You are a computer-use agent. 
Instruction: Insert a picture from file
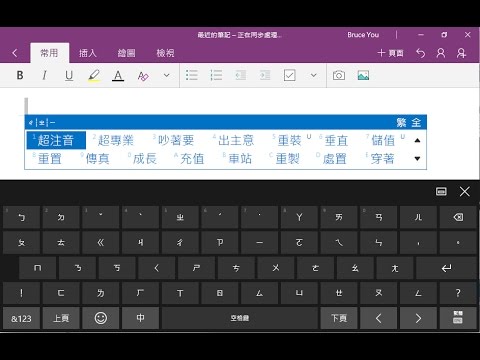coord(363,76)
